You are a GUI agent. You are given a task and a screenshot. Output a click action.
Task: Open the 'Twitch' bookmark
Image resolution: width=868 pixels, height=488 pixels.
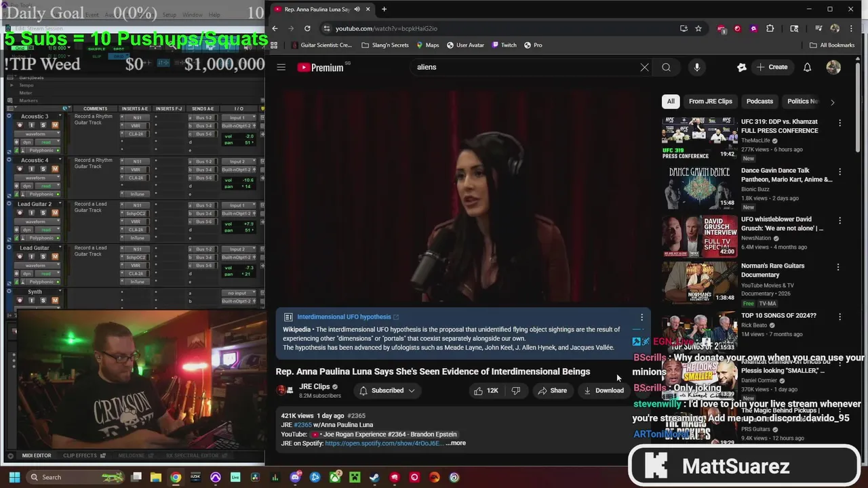504,45
